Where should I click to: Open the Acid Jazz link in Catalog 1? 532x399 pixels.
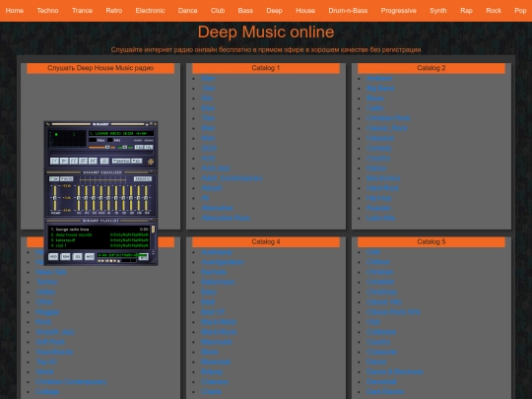[x=216, y=168]
